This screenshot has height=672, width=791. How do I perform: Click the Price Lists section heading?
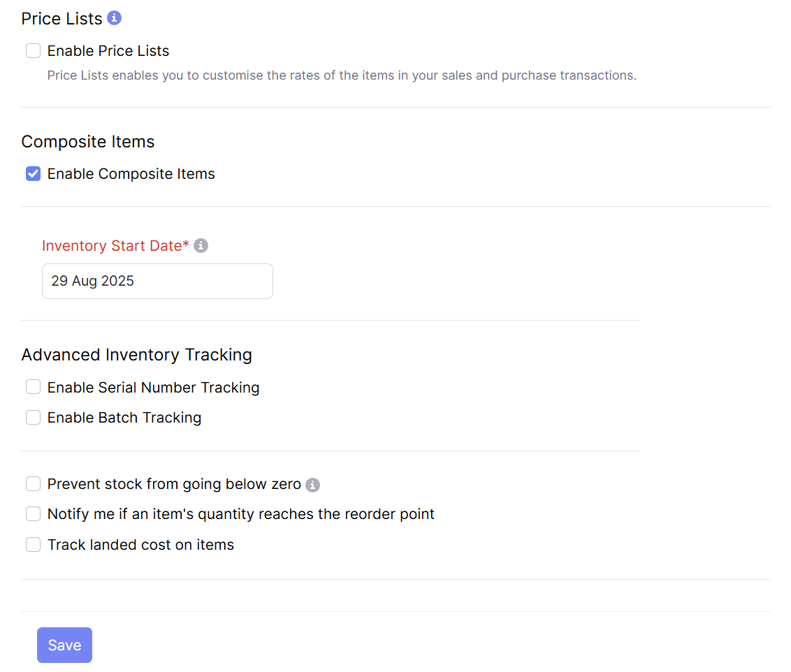coord(61,19)
